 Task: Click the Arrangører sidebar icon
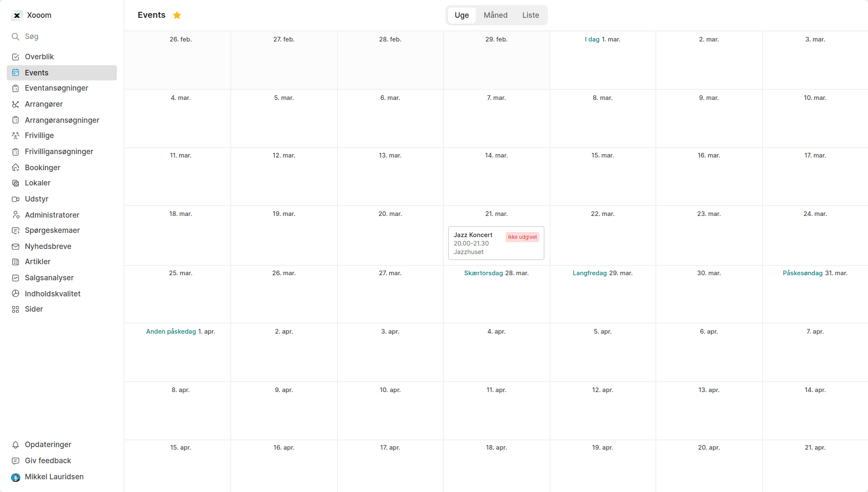(16, 104)
